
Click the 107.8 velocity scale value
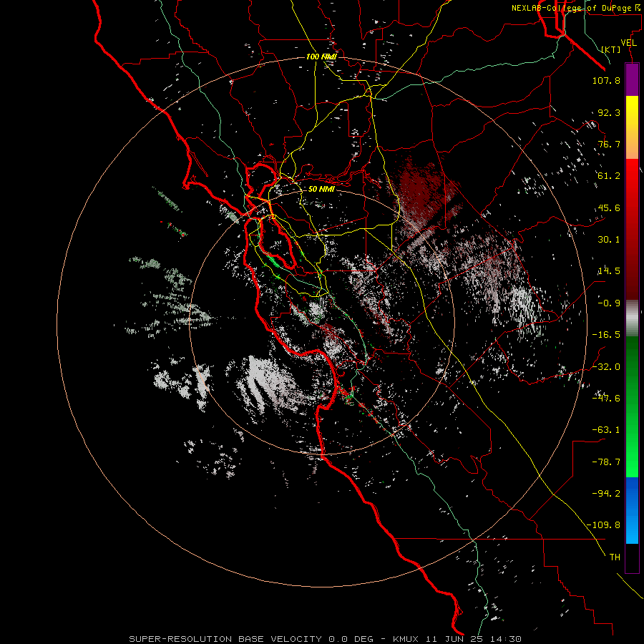click(606, 80)
